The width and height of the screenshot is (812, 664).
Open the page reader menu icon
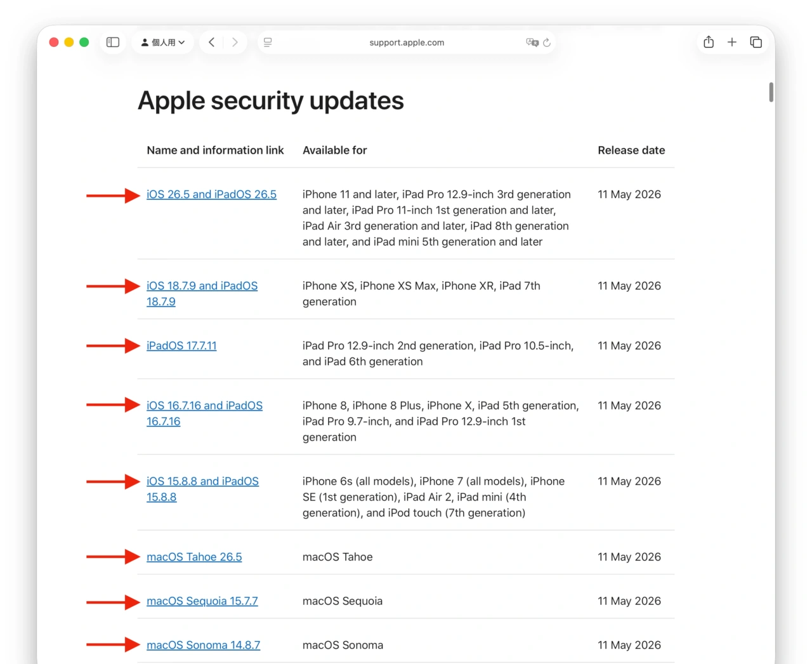click(x=268, y=43)
